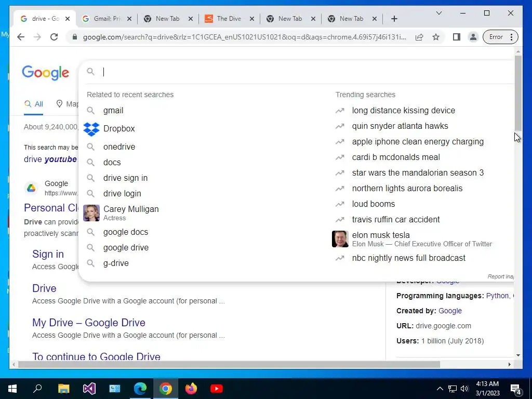
Task: Open 'Sign in' sitelink
Action: [x=48, y=254]
